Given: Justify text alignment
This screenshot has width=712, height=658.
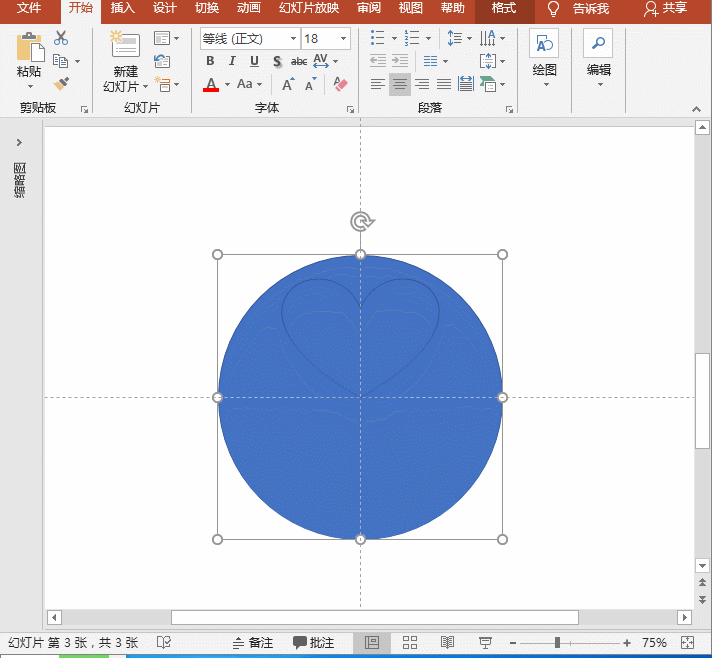Looking at the screenshot, I should (x=444, y=84).
